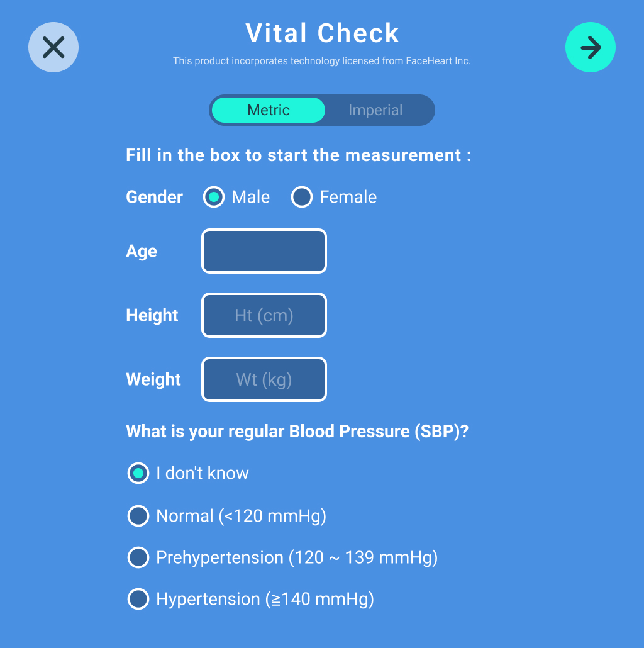The height and width of the screenshot is (648, 644).
Task: Choose "I don't know" for blood pressure
Action: pyautogui.click(x=138, y=473)
